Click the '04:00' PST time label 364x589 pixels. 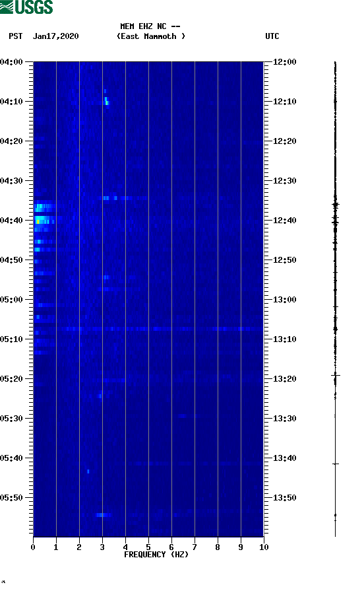12,62
